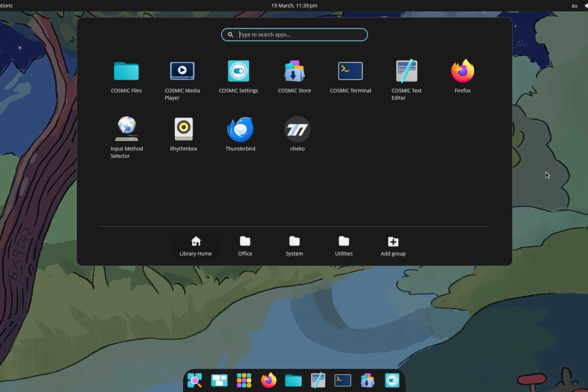
Task: Open Settings toggle icon in dock
Action: (x=392, y=381)
